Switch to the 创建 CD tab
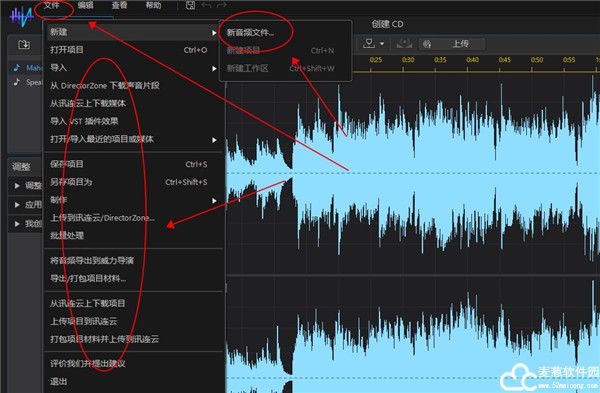 click(387, 24)
